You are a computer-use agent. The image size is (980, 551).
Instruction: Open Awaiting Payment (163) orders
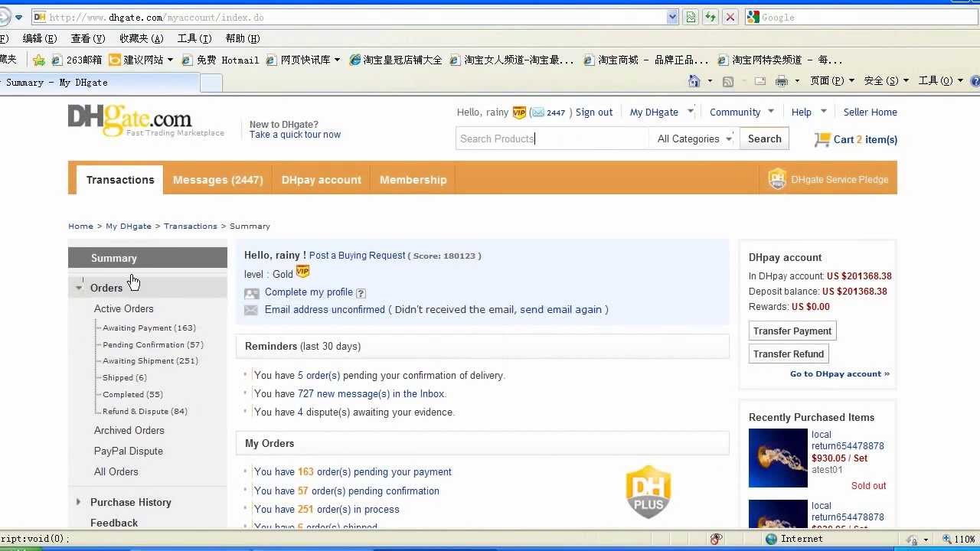coord(149,328)
